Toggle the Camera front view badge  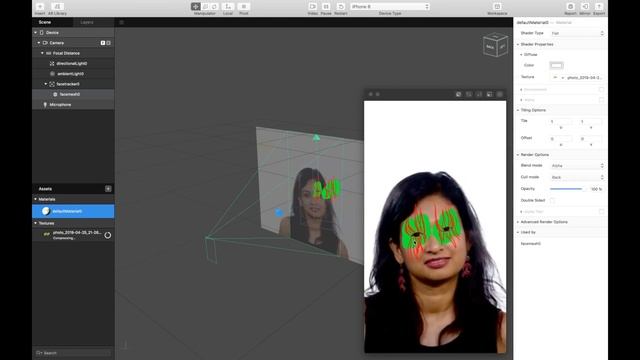(x=103, y=43)
